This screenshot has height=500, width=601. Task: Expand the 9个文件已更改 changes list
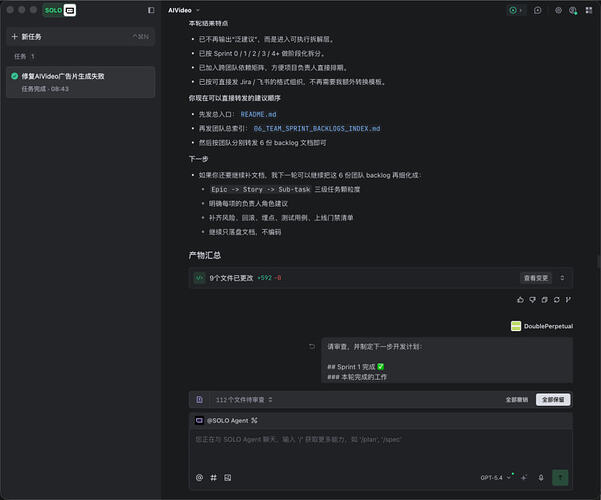click(562, 278)
